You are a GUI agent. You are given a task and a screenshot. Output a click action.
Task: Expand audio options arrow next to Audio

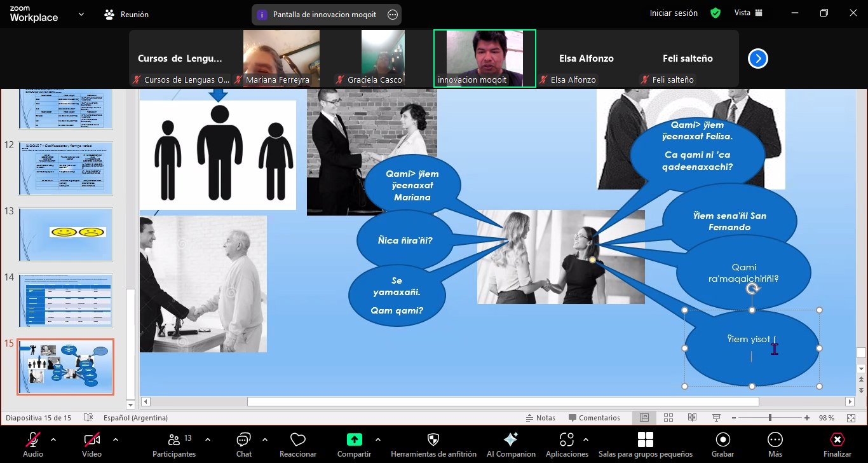53,439
